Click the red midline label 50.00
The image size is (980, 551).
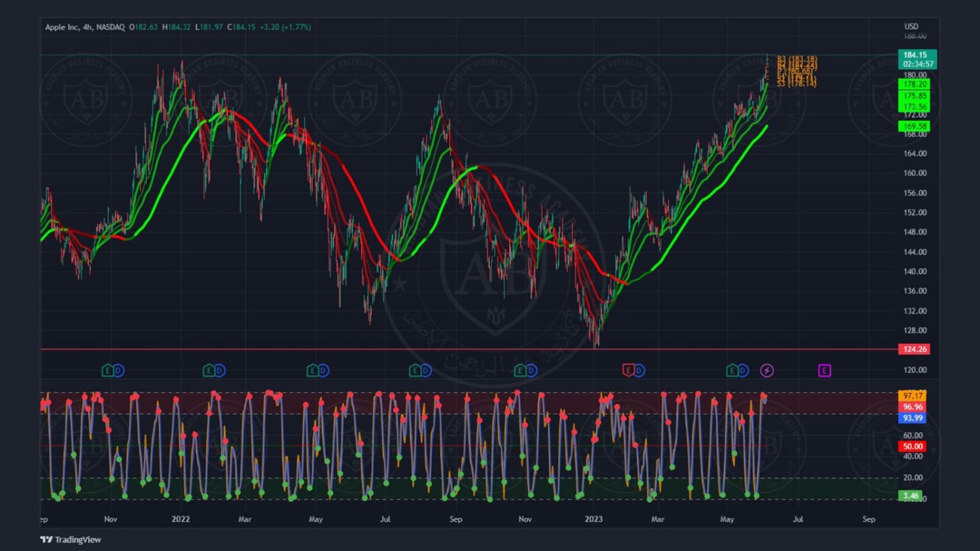[912, 447]
